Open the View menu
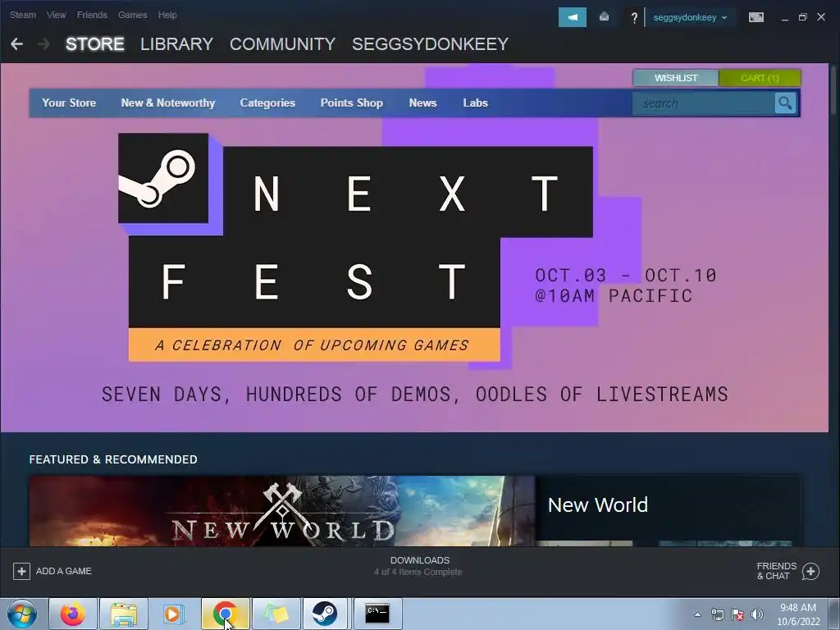 (57, 15)
